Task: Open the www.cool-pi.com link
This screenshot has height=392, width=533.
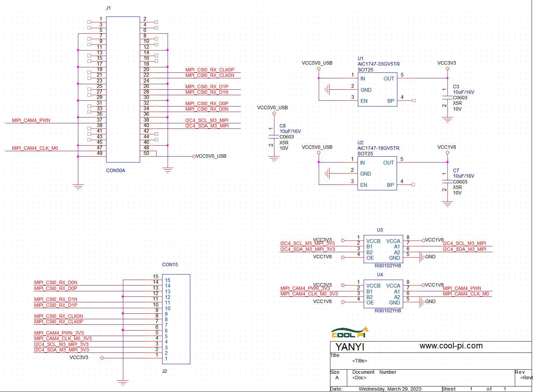Action: click(451, 346)
